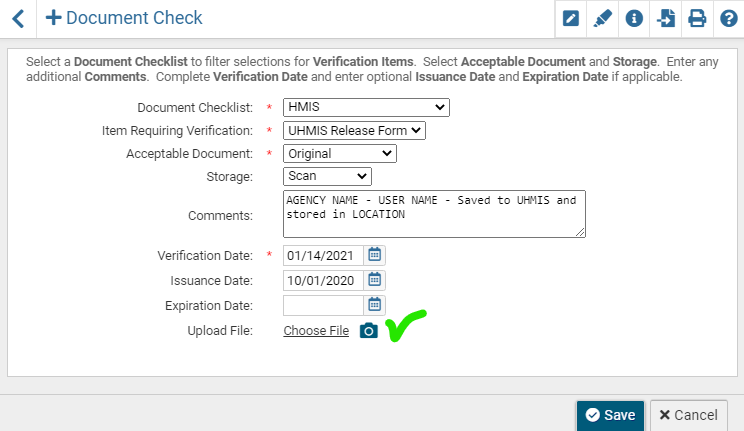Open the edit note pencil icon
The width and height of the screenshot is (744, 431).
pos(571,19)
